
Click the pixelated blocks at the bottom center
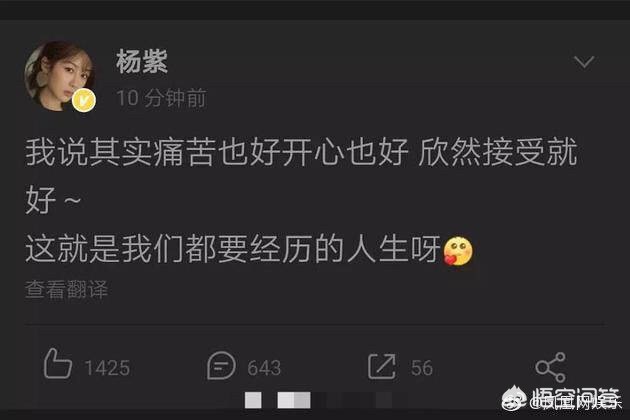(317, 400)
